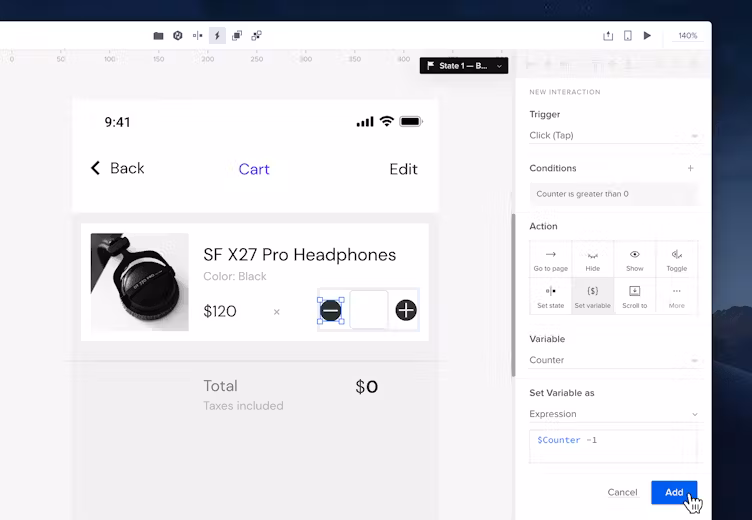
Task: Select the plus quantity button on canvas
Action: (x=406, y=310)
